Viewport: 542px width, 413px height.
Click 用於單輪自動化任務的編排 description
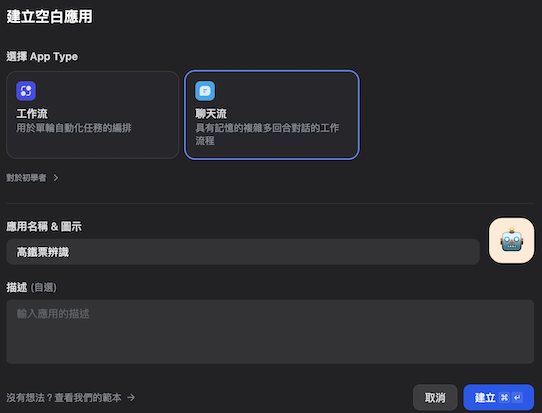click(74, 128)
